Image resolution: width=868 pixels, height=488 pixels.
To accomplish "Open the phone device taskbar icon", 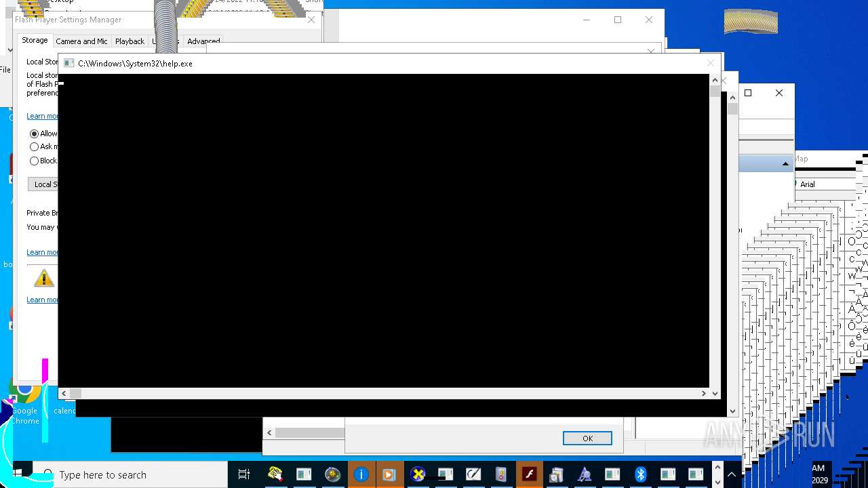I will point(501,474).
